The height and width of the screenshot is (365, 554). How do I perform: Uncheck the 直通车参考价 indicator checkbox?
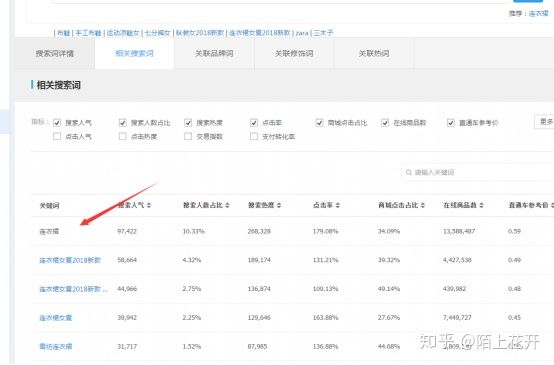(x=451, y=123)
